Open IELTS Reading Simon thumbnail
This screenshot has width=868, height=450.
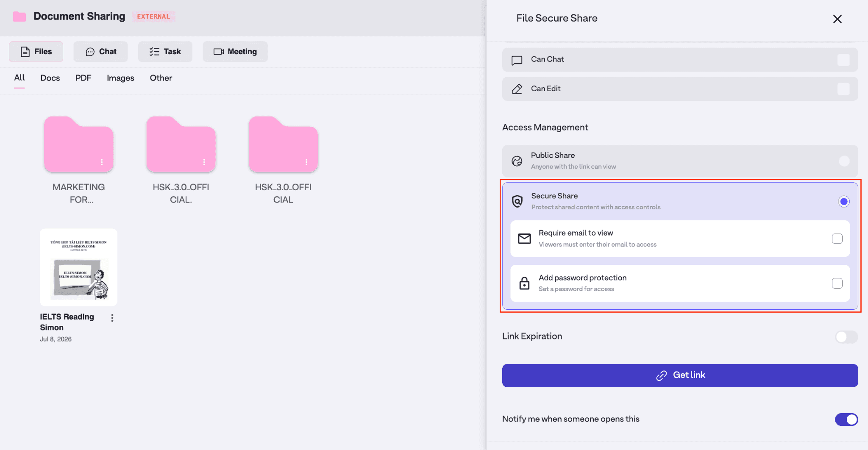[78, 267]
